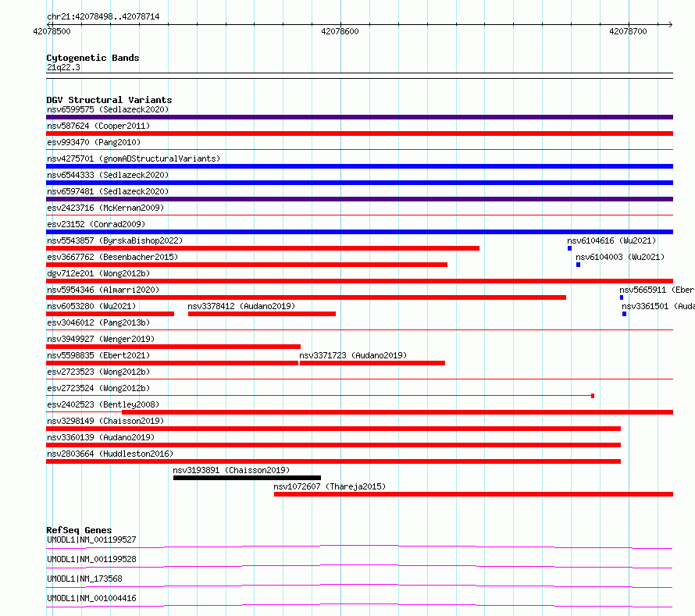Click nsv3949927 (Wenger2019) label
The image size is (695, 616).
click(x=101, y=339)
